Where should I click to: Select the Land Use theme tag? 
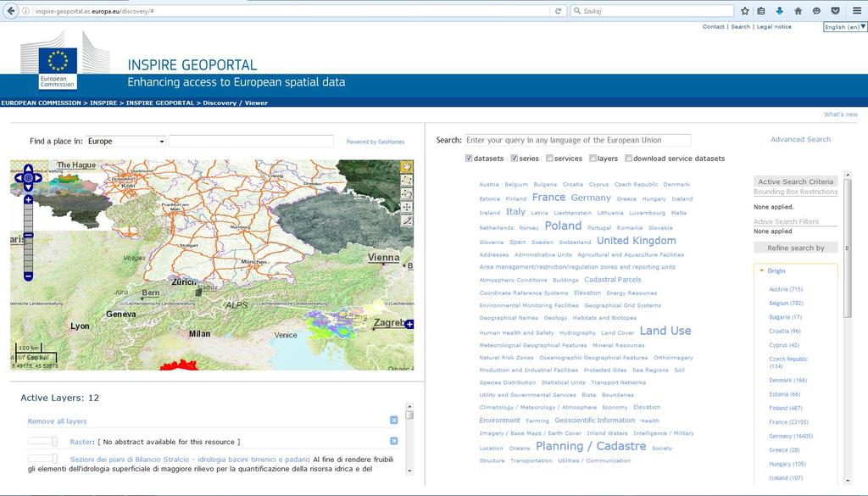coord(665,331)
